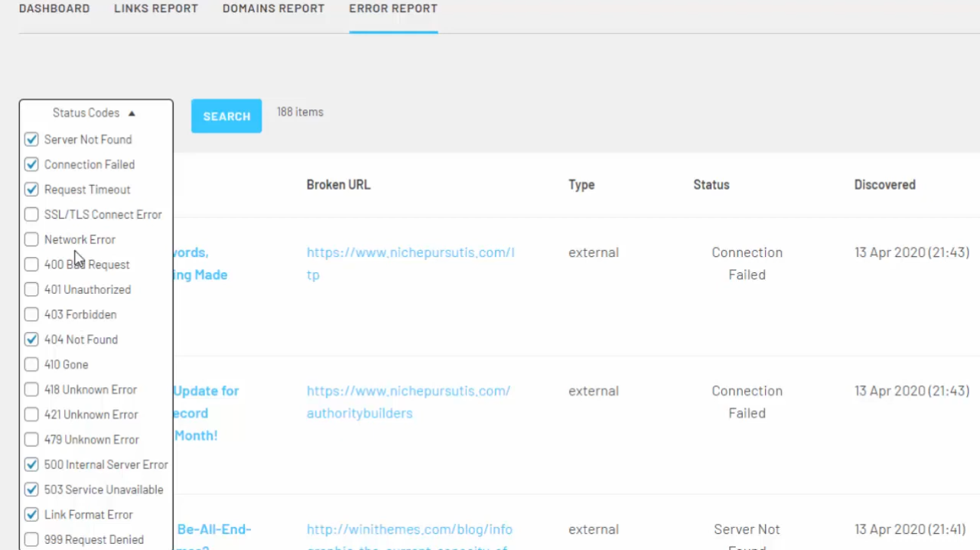980x550 pixels.
Task: Check the Network Error option
Action: tap(31, 239)
